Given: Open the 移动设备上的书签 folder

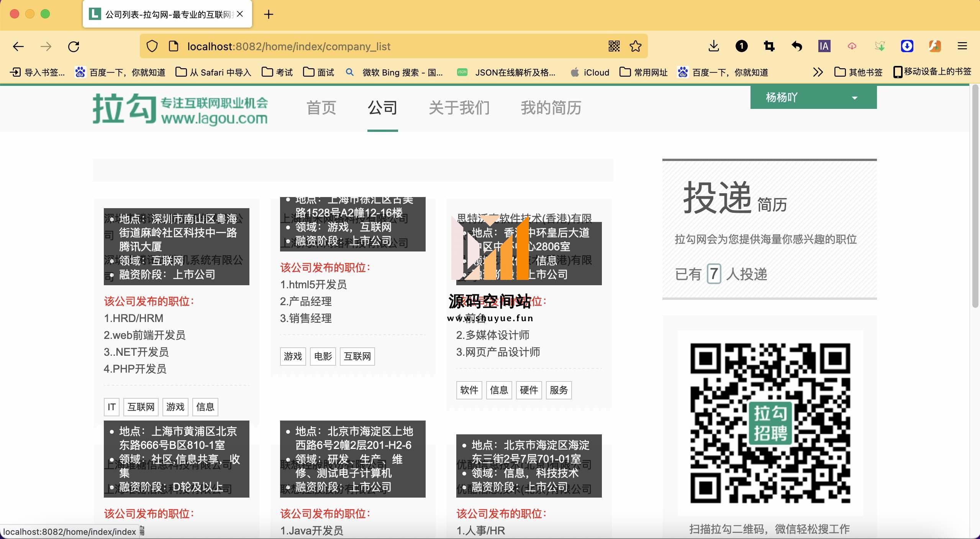Looking at the screenshot, I should pos(932,72).
